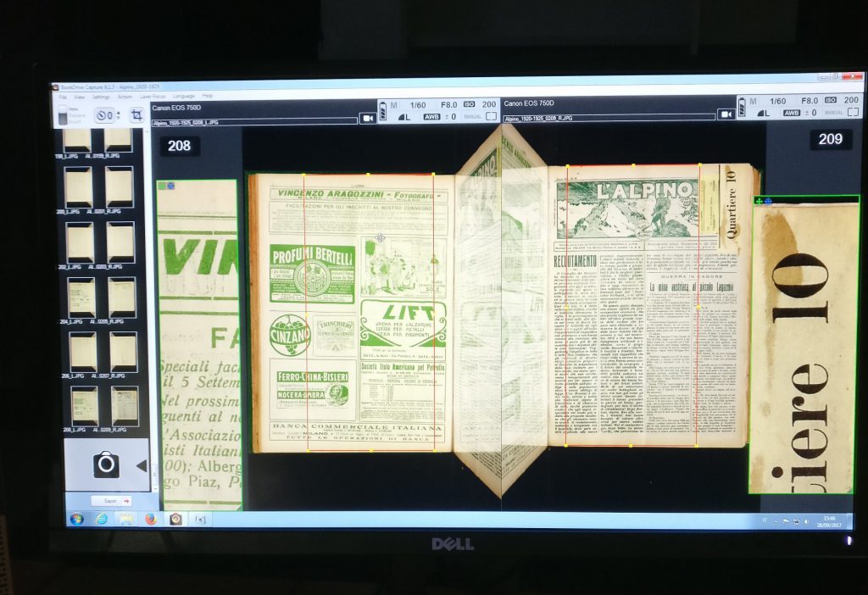
Task: Click right camera image quality L icon
Action: 764,113
